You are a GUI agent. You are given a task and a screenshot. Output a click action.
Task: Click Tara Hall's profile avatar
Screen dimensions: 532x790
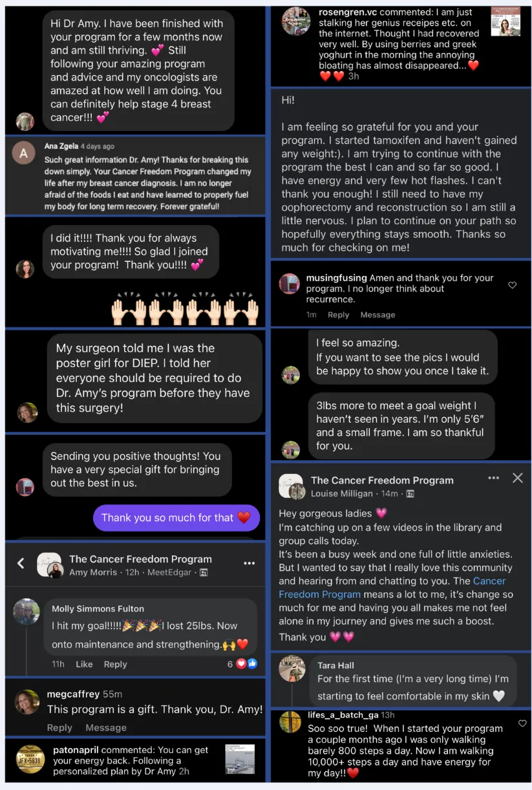tap(292, 670)
